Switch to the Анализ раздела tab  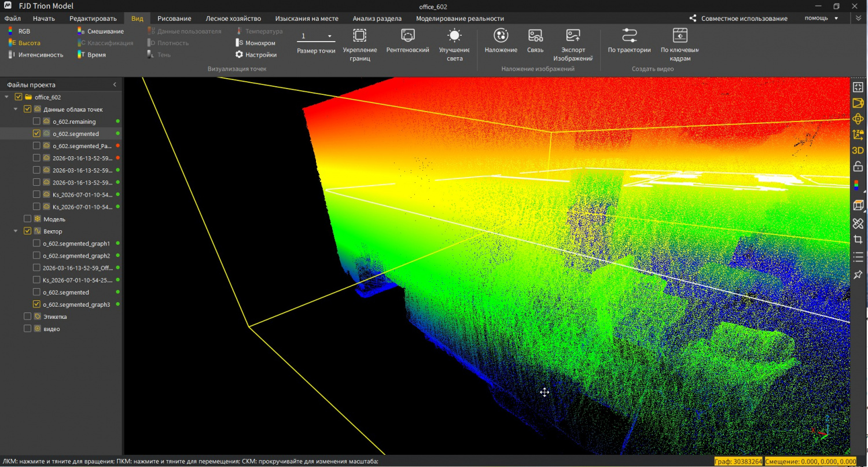pos(377,19)
